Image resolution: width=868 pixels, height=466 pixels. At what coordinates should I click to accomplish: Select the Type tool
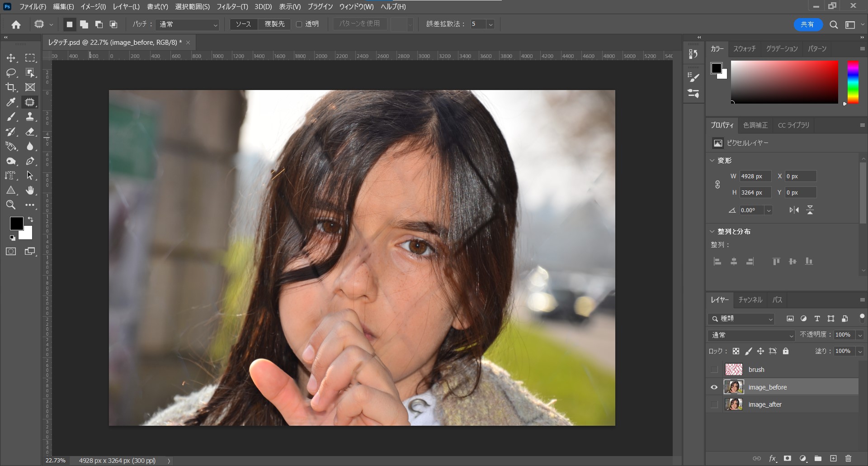(x=11, y=176)
